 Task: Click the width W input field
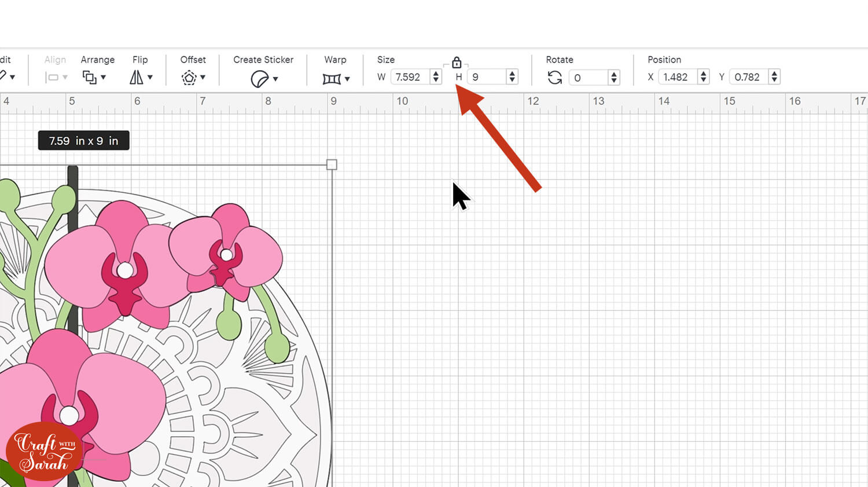point(410,77)
